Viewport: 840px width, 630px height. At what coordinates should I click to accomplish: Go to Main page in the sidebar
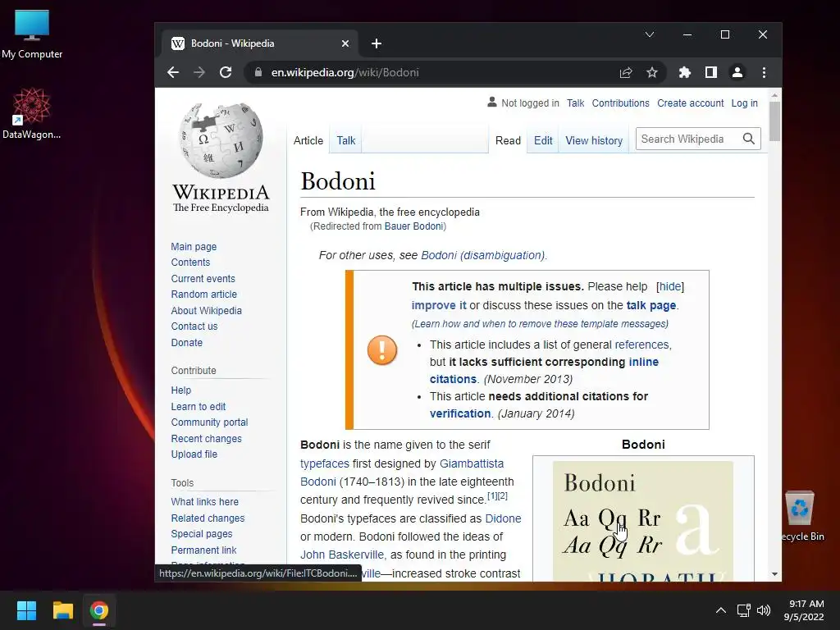(194, 246)
